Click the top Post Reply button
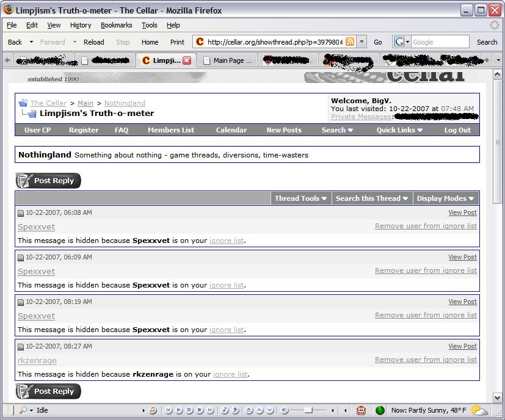 coord(48,180)
